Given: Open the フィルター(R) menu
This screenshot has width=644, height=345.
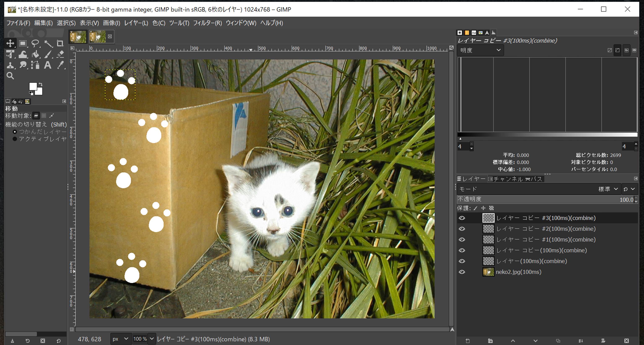Looking at the screenshot, I should 207,23.
